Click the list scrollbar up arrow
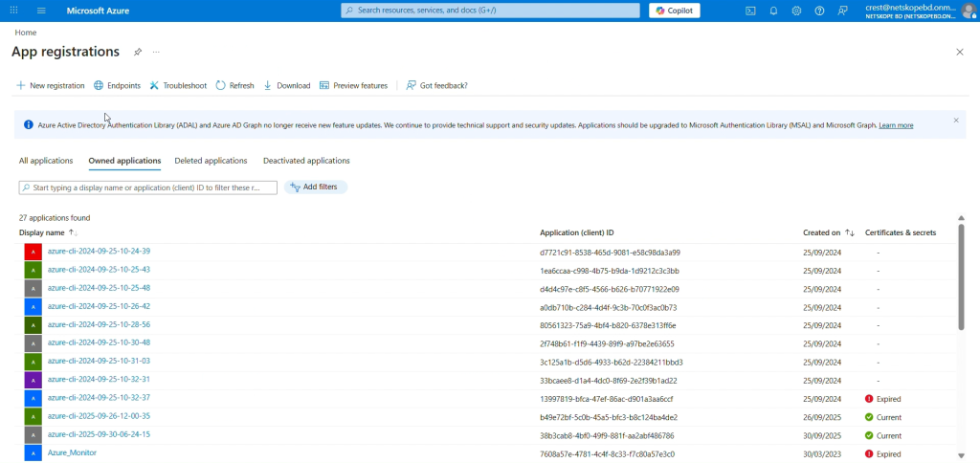Image resolution: width=980 pixels, height=463 pixels. 961,218
